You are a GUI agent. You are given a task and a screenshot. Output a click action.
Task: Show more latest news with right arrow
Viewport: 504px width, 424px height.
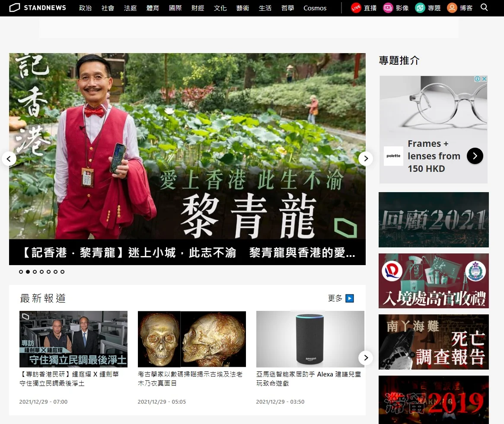coord(365,358)
